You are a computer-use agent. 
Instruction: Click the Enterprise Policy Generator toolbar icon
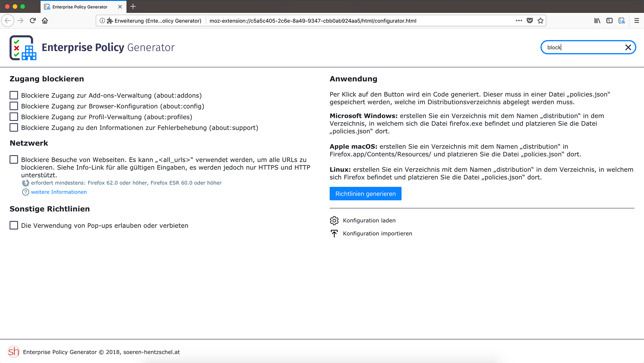pos(622,21)
